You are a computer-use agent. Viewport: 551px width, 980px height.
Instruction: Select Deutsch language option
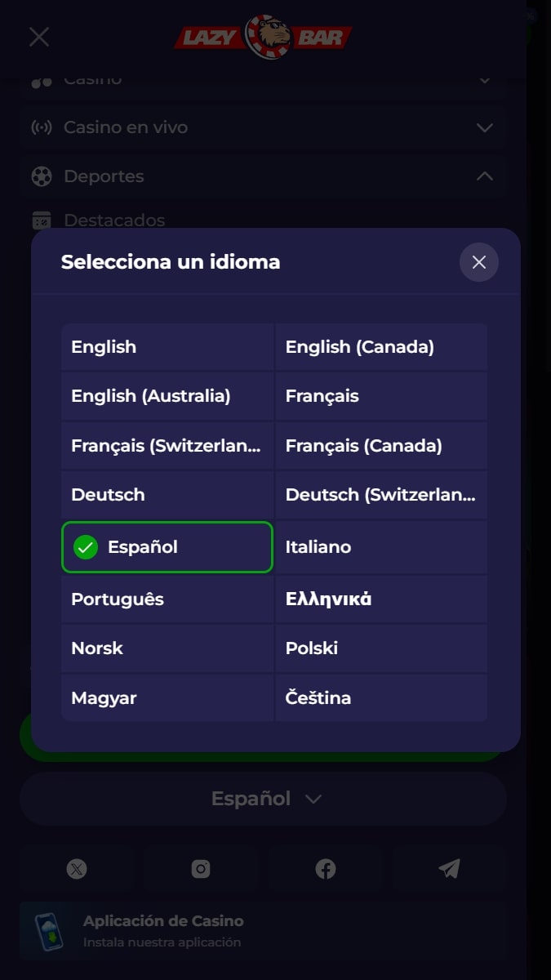(x=167, y=495)
